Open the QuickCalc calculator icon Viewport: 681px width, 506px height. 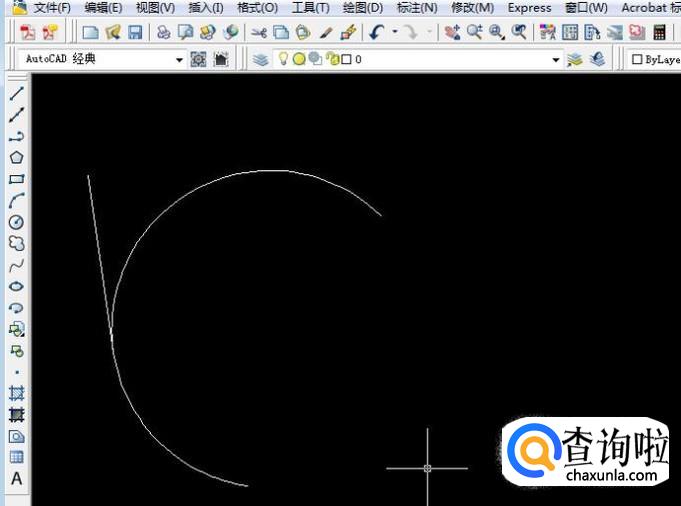coord(659,32)
